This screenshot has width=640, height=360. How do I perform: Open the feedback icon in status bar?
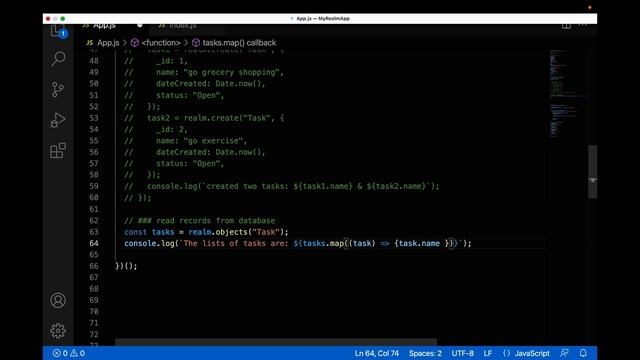(x=564, y=353)
